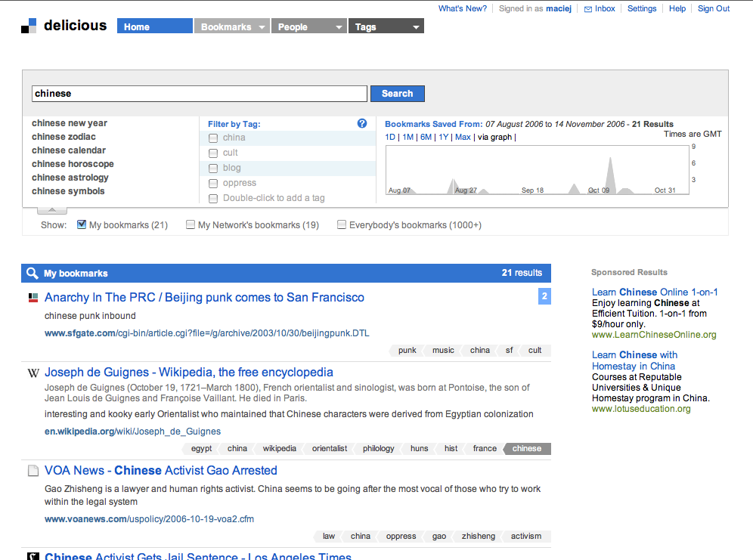This screenshot has width=753, height=560.
Task: Open www.lotuseducation.org link
Action: [641, 409]
